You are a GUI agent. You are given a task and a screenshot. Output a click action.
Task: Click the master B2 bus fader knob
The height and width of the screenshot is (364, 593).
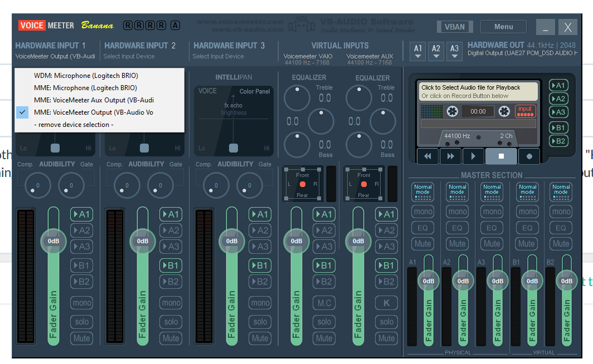point(566,281)
